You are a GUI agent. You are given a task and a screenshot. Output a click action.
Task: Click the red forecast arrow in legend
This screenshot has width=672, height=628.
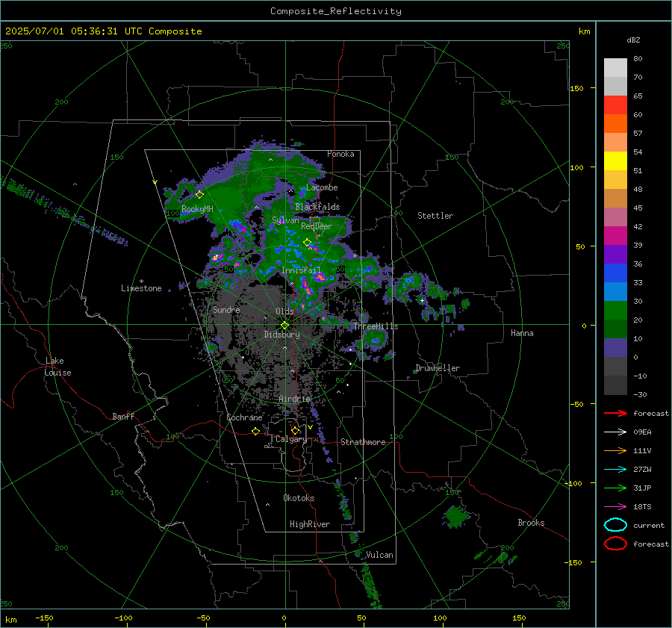pos(615,413)
